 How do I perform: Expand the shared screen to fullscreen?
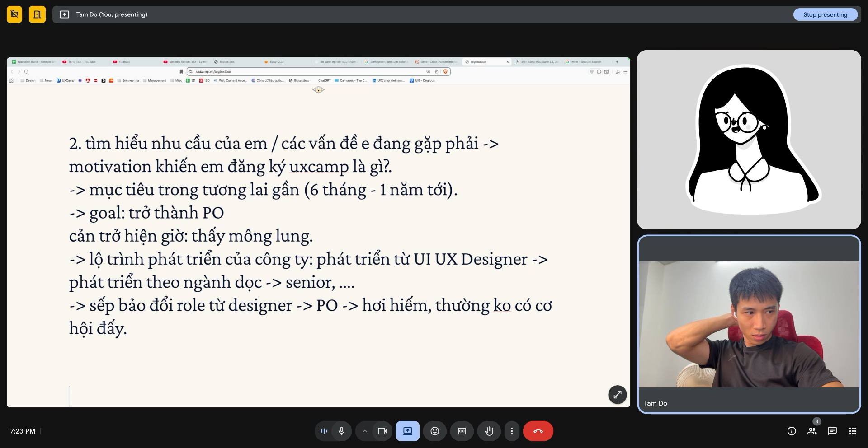[x=617, y=395]
